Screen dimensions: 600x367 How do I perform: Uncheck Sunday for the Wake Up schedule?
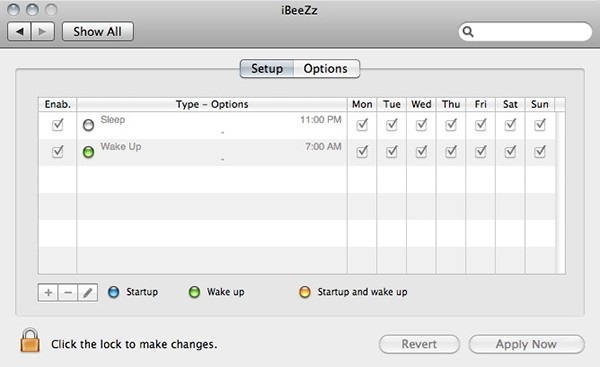[540, 152]
